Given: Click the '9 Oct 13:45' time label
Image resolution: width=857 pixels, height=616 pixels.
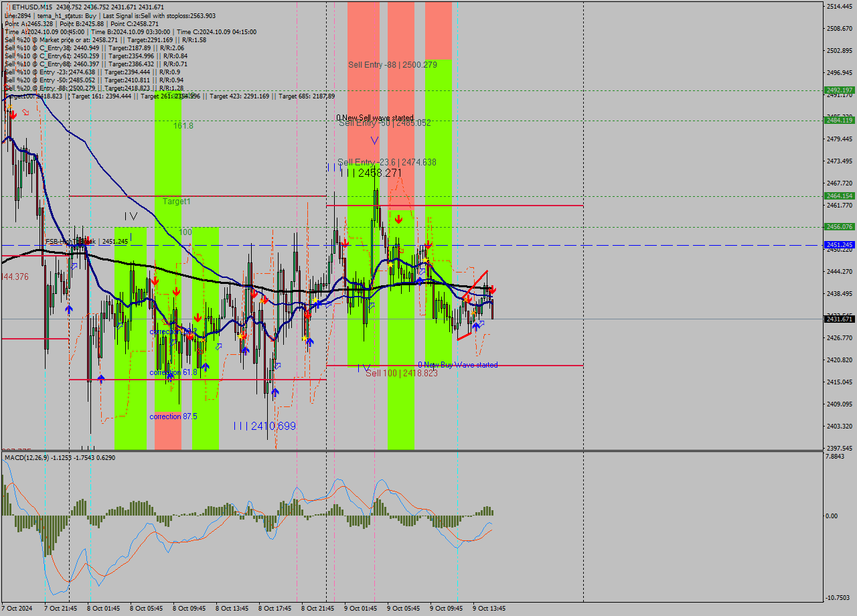Looking at the screenshot, I should 489,609.
